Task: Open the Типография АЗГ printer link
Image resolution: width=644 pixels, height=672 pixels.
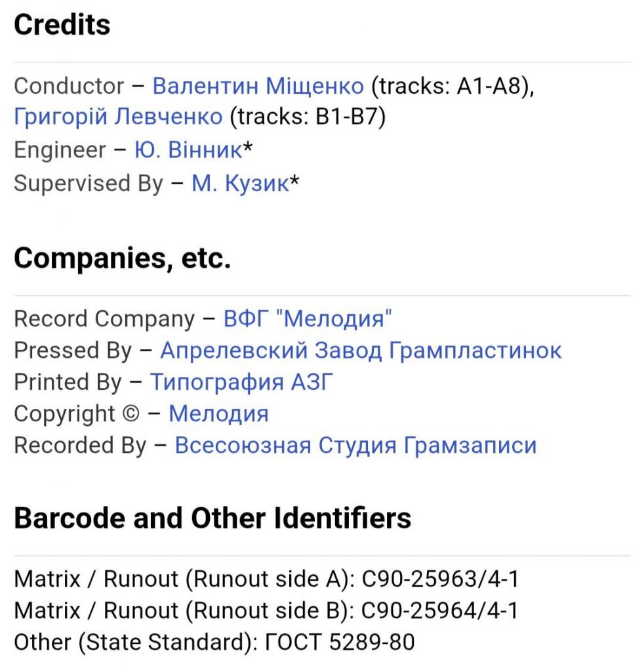Action: coord(241,382)
